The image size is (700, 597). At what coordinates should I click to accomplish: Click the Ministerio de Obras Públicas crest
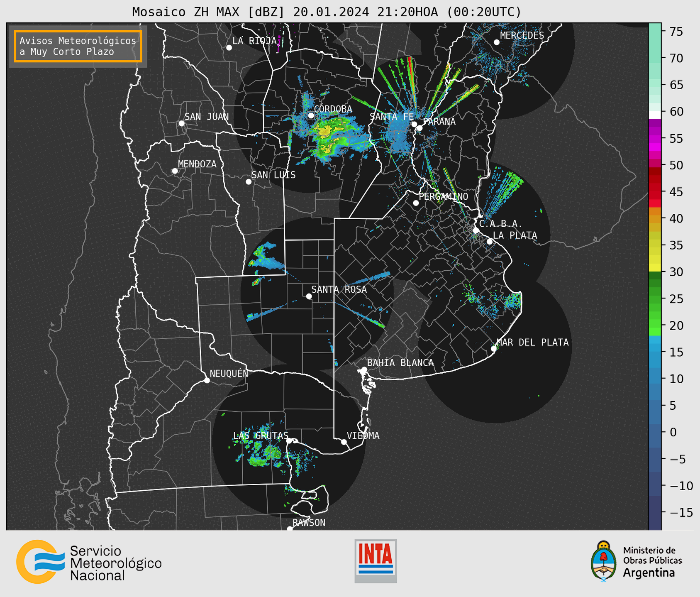click(x=604, y=561)
